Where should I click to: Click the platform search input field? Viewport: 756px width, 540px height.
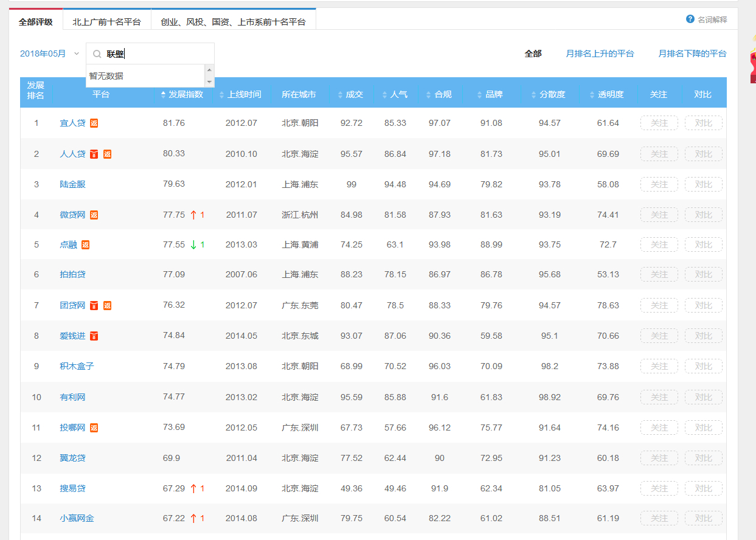(x=150, y=54)
